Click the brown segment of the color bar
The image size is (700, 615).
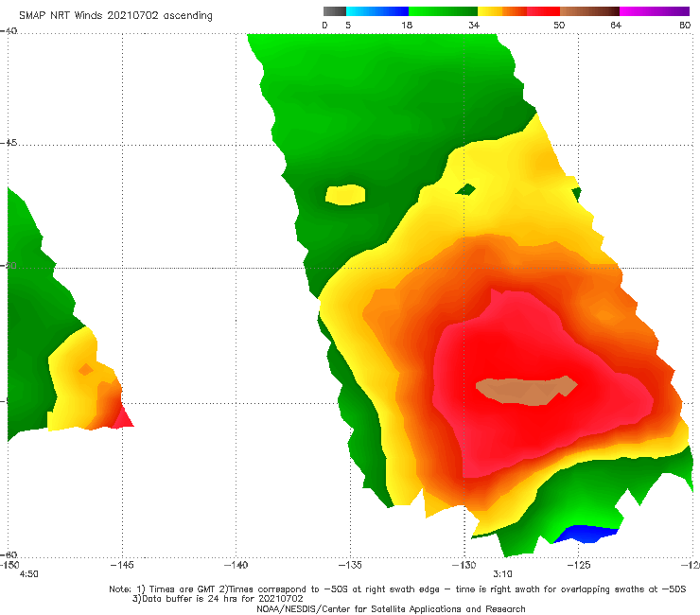(x=589, y=11)
